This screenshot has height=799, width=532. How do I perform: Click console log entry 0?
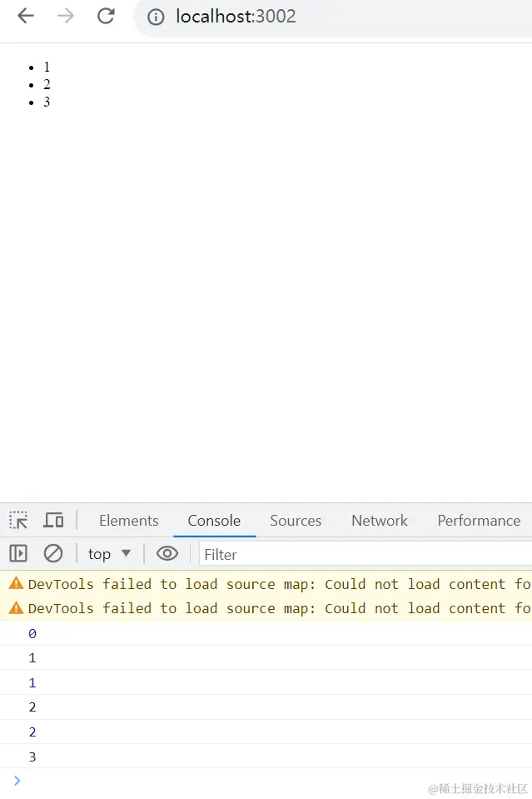point(266,633)
